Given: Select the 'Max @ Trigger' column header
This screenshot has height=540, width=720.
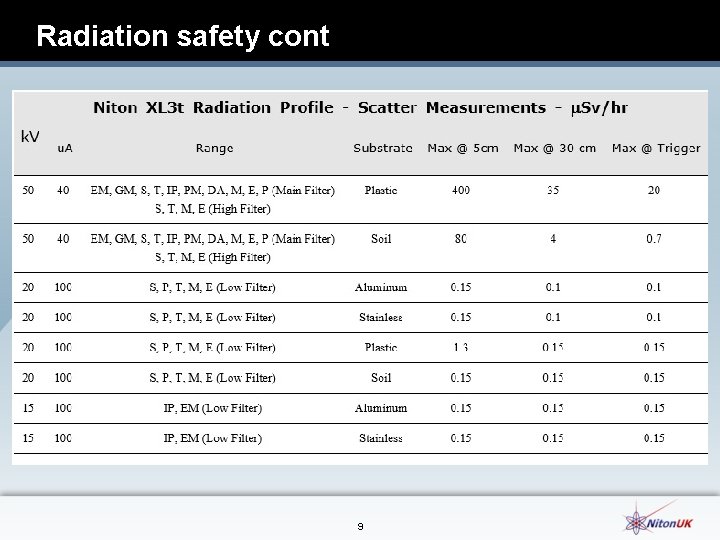Looking at the screenshot, I should tap(656, 148).
